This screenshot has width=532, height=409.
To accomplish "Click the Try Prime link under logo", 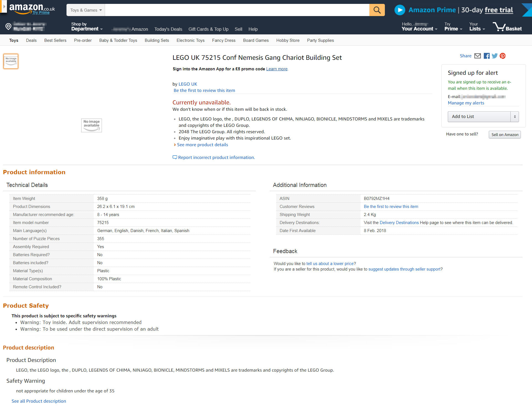I will coord(41,12).
